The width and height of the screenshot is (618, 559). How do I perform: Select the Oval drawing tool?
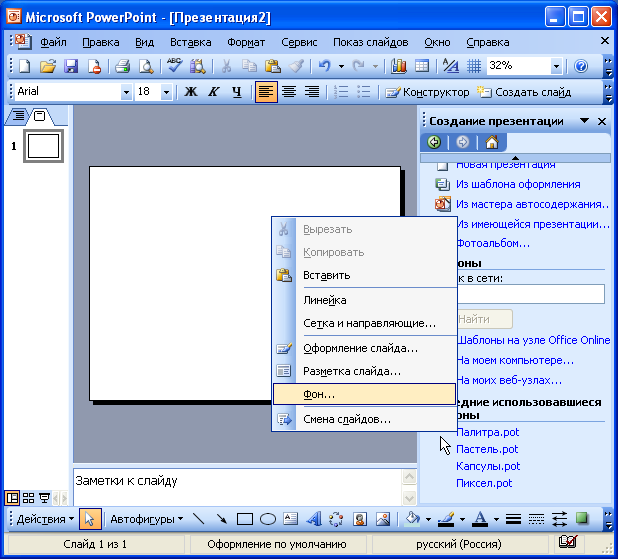coord(268,519)
